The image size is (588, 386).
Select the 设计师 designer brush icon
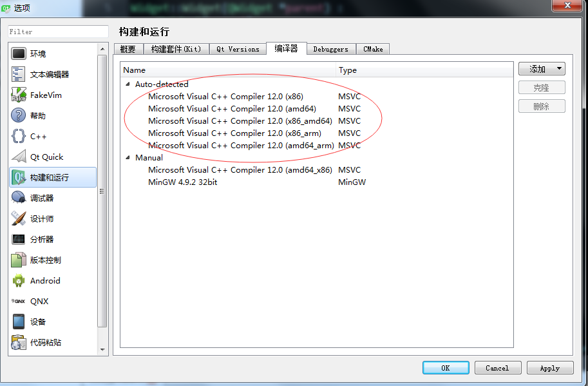[x=19, y=218]
